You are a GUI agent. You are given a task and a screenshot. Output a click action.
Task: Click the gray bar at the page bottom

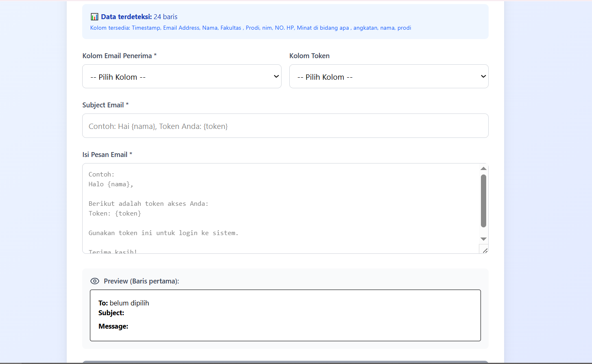click(x=285, y=362)
